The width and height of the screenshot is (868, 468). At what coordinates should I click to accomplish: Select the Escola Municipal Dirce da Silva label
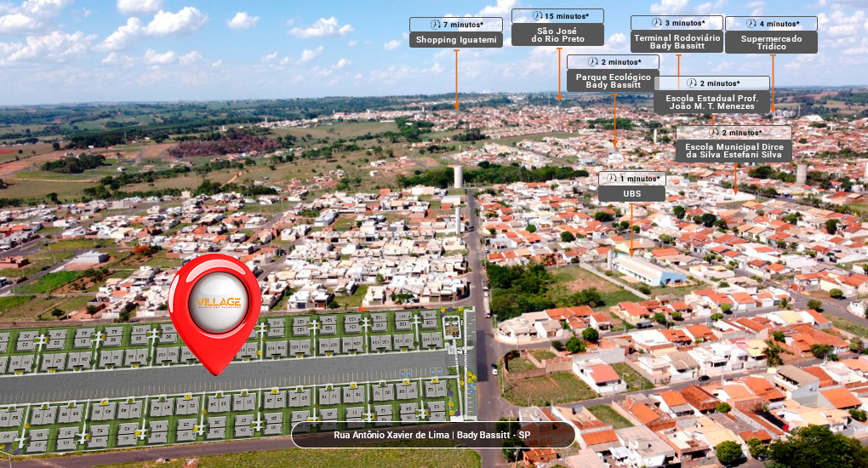tap(734, 151)
